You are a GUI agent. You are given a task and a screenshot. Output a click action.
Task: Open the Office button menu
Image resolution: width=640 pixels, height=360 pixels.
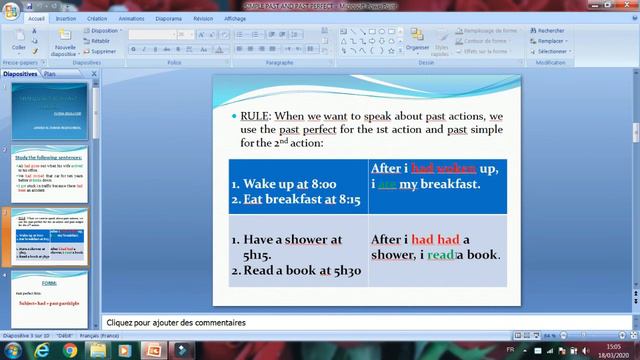pyautogui.click(x=11, y=11)
